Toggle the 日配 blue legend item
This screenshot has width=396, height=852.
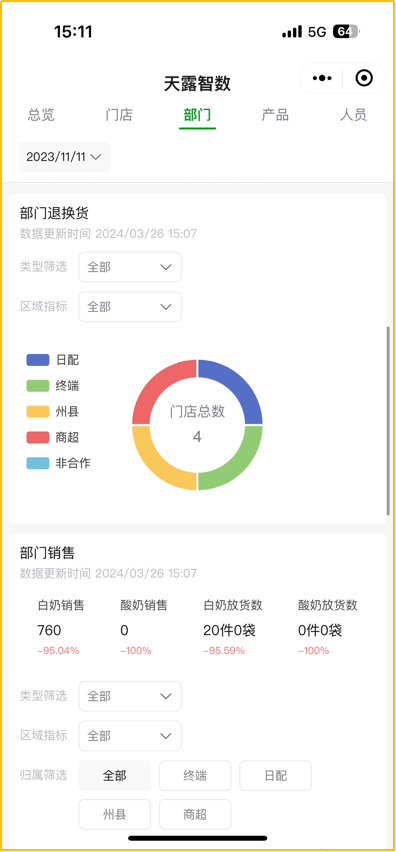(53, 360)
